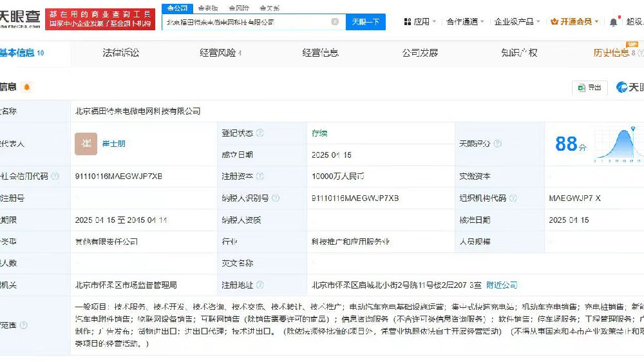Click the apps grid icon next to 应用

coord(408,22)
